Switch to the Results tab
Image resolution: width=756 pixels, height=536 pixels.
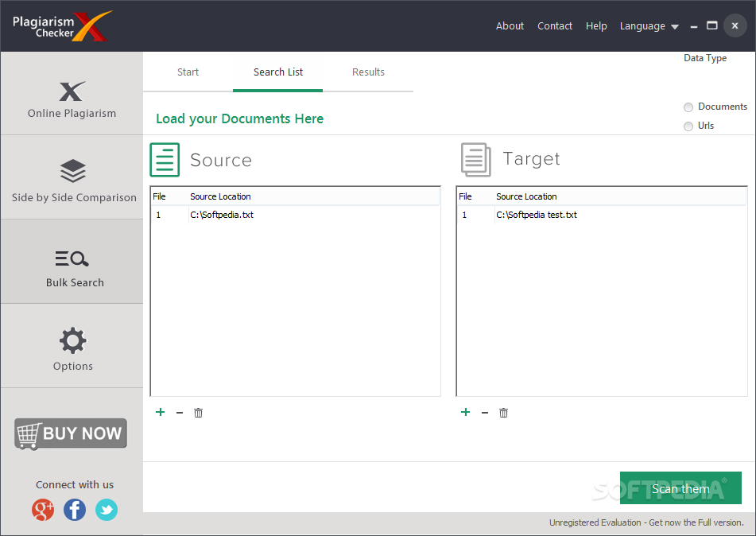click(368, 72)
